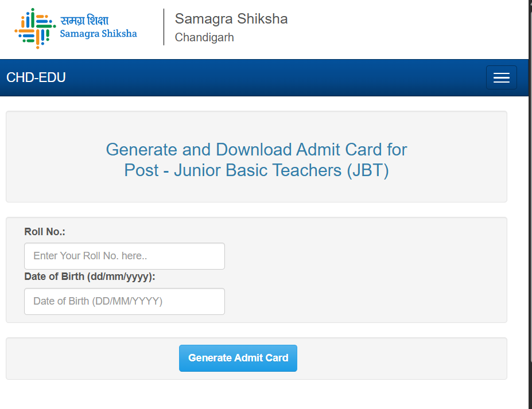Focus the Roll No. input field
The height and width of the screenshot is (409, 532).
click(124, 256)
